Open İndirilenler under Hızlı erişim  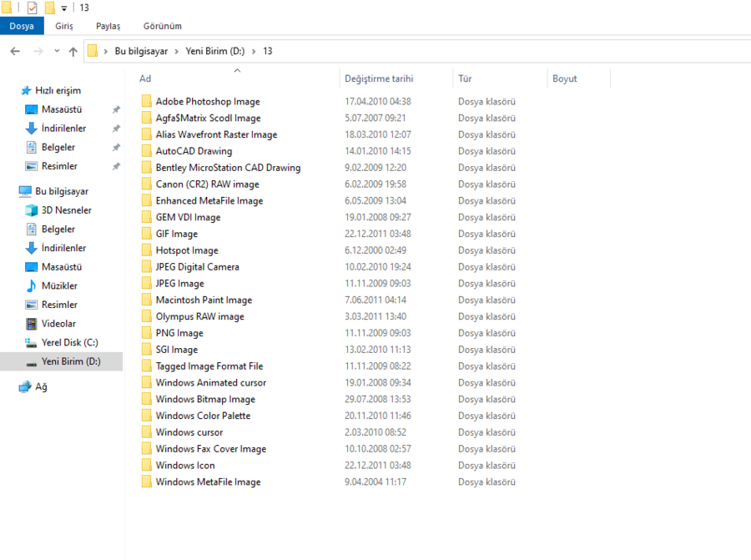(63, 129)
